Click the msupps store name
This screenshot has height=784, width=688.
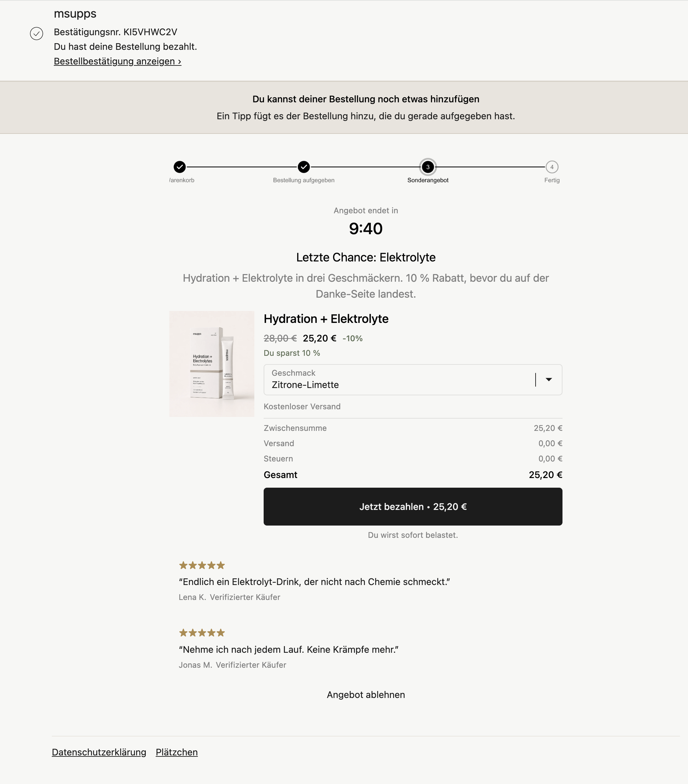(x=75, y=13)
